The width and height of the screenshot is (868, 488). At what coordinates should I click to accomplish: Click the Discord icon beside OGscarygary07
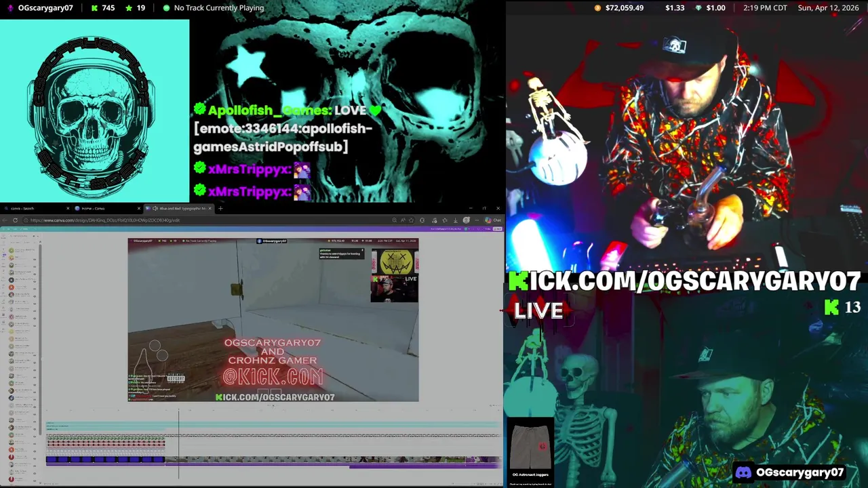tap(744, 472)
